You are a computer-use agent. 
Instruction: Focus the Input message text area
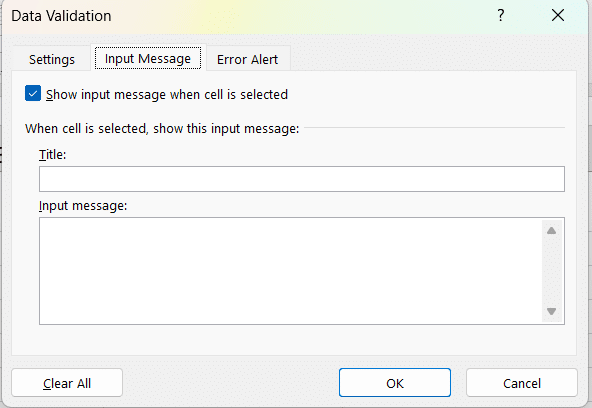pos(290,271)
